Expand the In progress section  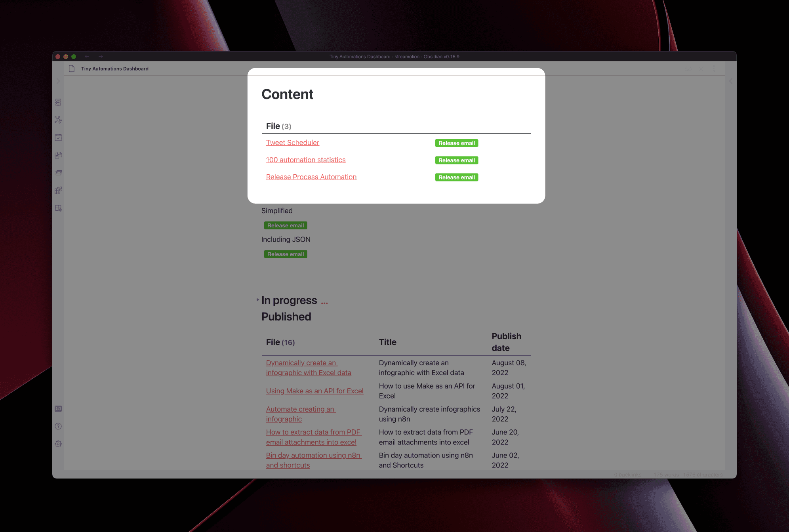[x=258, y=300]
